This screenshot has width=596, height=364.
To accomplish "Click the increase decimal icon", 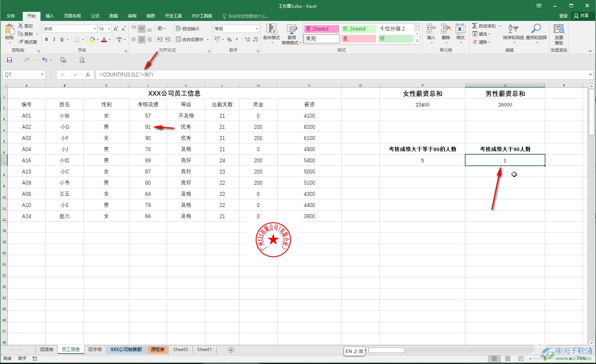I will (x=247, y=39).
